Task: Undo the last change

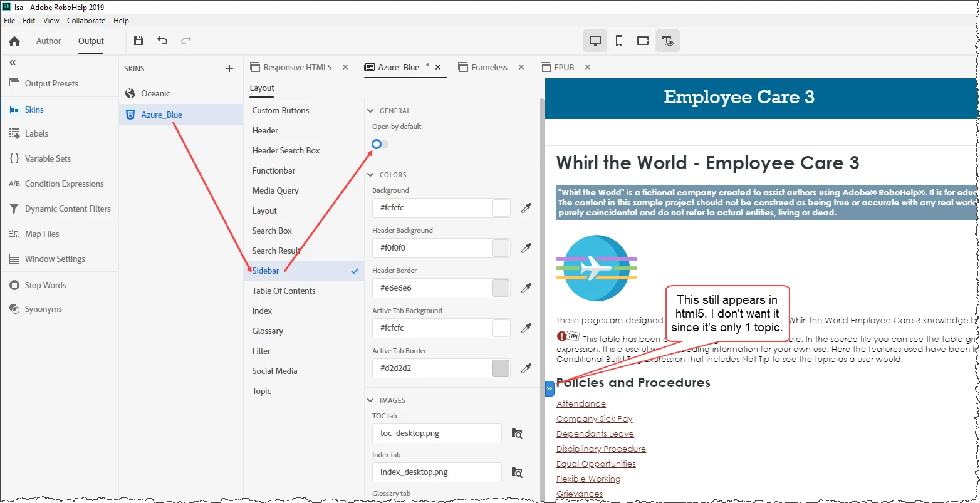Action: pos(162,41)
